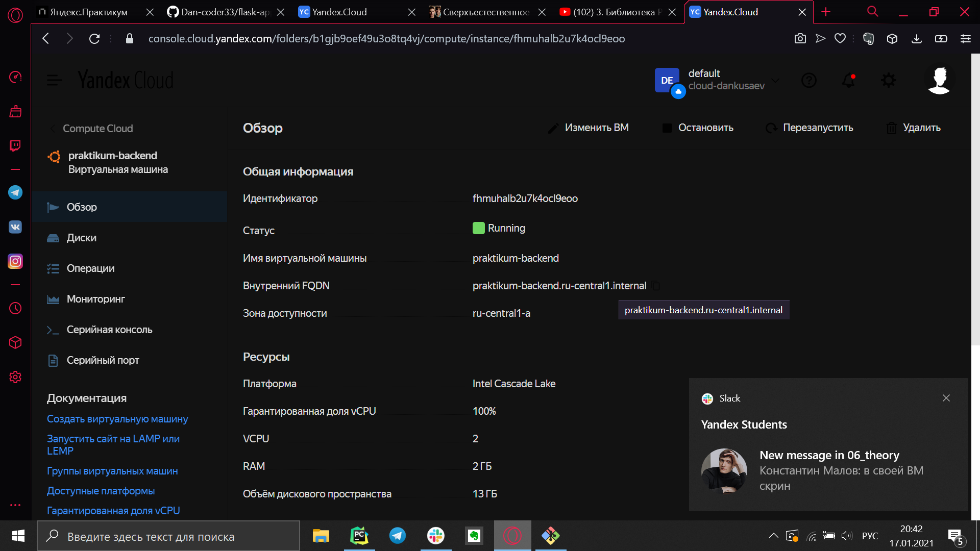Dismiss the Slack notification
This screenshot has width=980, height=551.
tap(946, 398)
